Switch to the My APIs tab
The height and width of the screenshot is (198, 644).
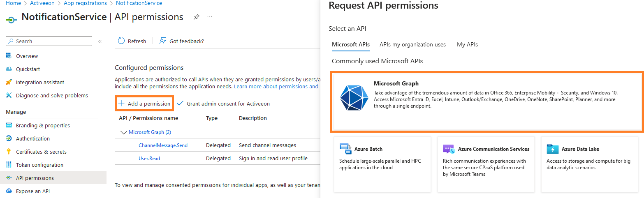click(467, 44)
